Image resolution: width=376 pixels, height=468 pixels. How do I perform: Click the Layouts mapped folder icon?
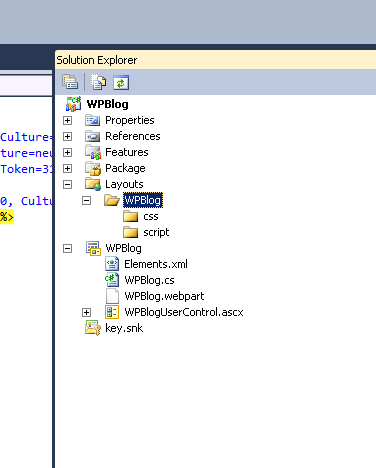click(x=93, y=184)
